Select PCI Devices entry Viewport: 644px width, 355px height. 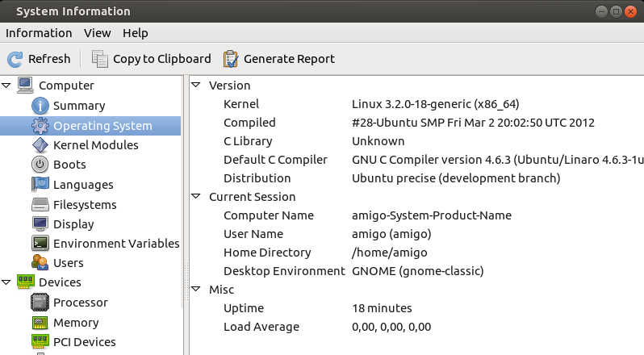(85, 342)
